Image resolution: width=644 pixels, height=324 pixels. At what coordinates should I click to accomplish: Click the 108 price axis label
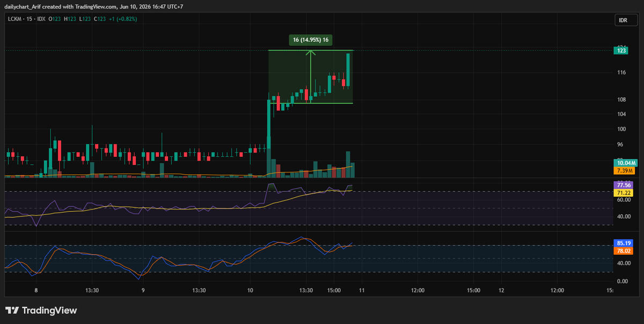pyautogui.click(x=621, y=99)
